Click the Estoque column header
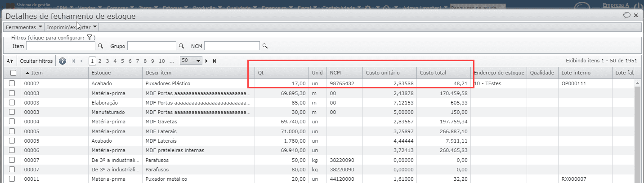644x183 pixels. [115, 73]
